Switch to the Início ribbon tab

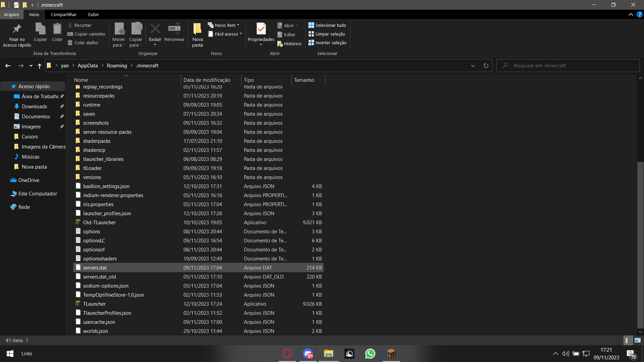pyautogui.click(x=34, y=14)
